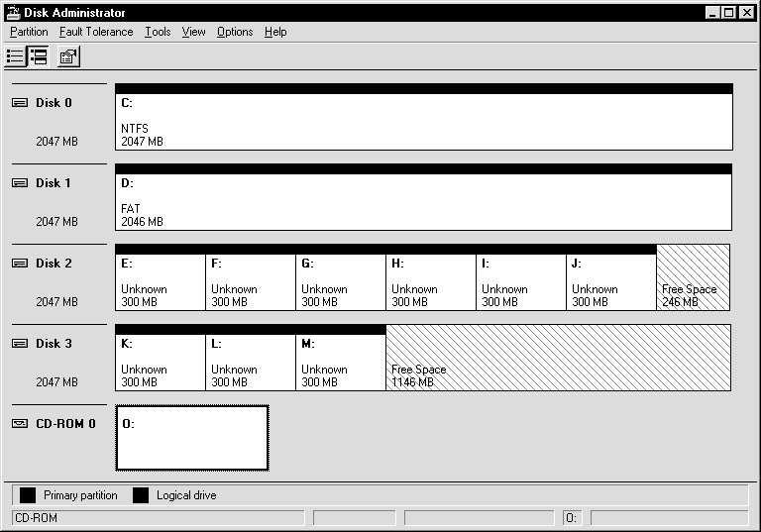
Task: Click the CD-ROM 0 drive icon
Action: tap(20, 424)
